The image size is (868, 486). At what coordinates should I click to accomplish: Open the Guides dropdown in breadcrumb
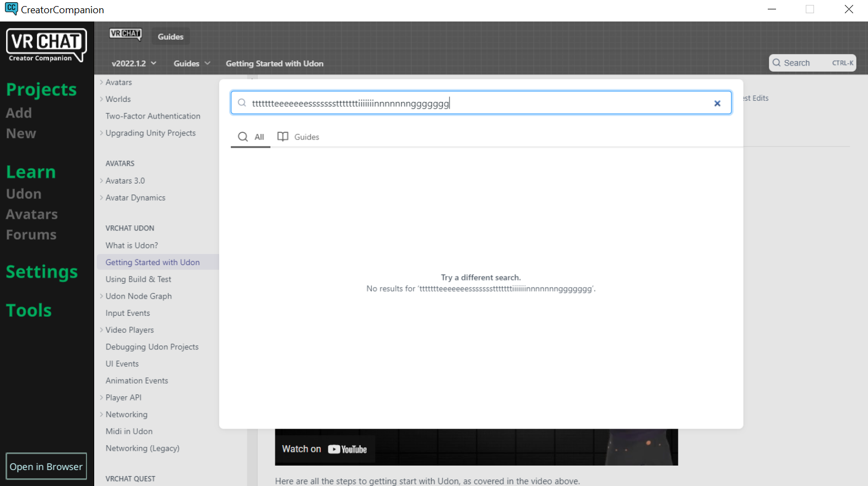coord(192,63)
